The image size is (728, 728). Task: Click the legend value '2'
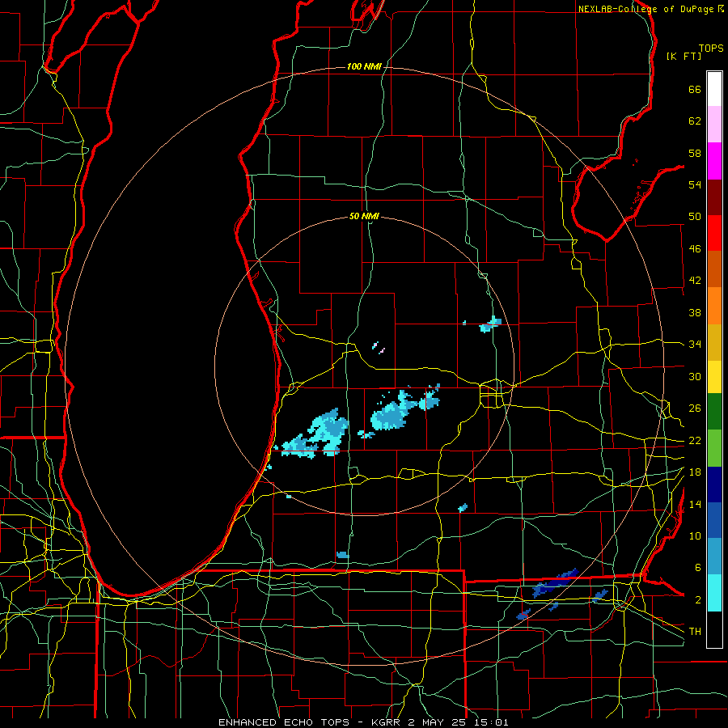[697, 600]
